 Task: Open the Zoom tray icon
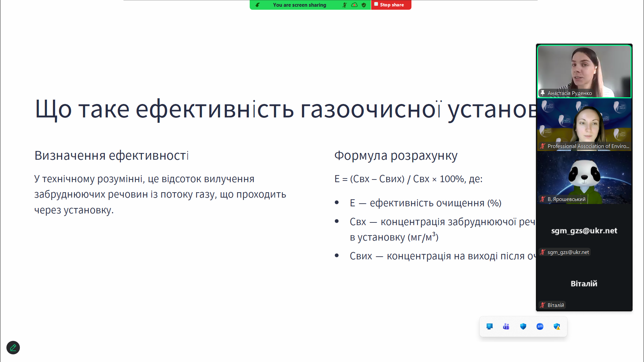coord(540,326)
